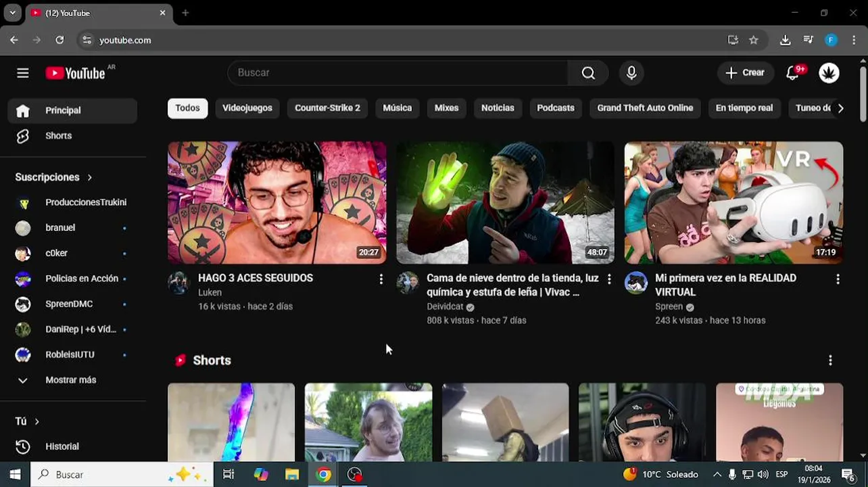This screenshot has width=868, height=487.
Task: Open Chrome media control icon
Action: tap(808, 40)
